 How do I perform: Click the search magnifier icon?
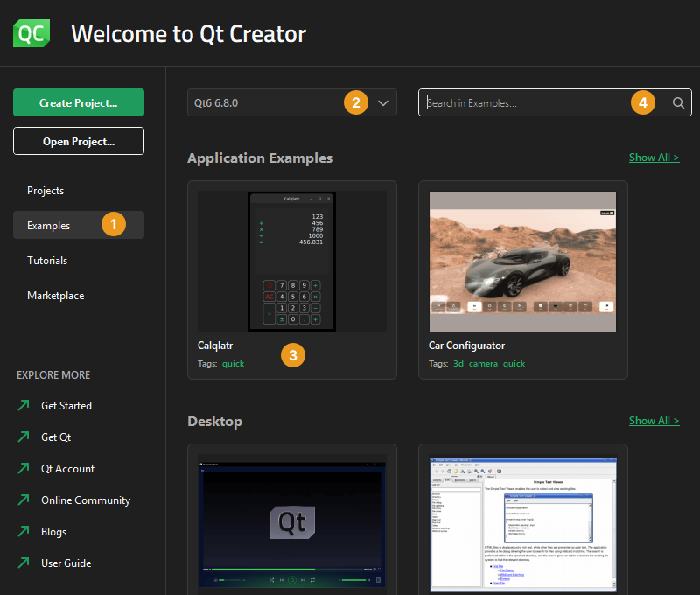coord(678,102)
